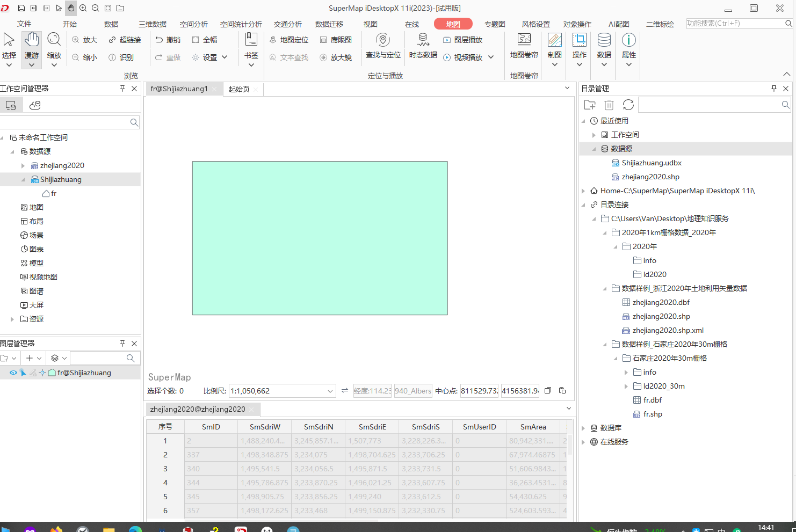Open the 专题图 ribbon tab
The height and width of the screenshot is (532, 796).
point(495,24)
